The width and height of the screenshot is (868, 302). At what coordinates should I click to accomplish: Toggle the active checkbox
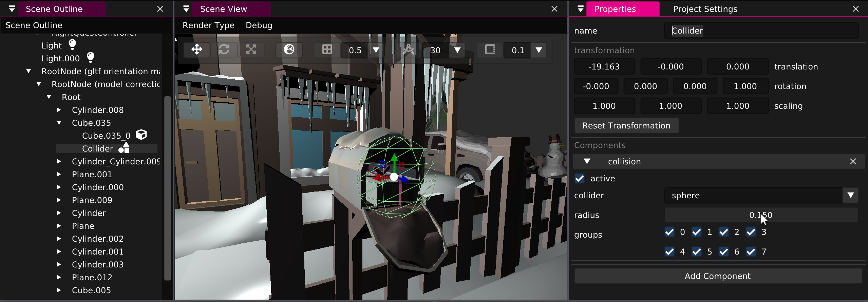[x=580, y=178]
